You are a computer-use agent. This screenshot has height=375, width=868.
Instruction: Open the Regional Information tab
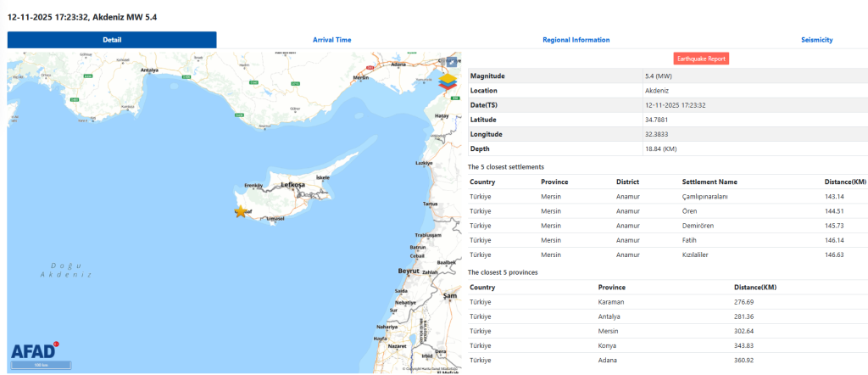pyautogui.click(x=576, y=40)
